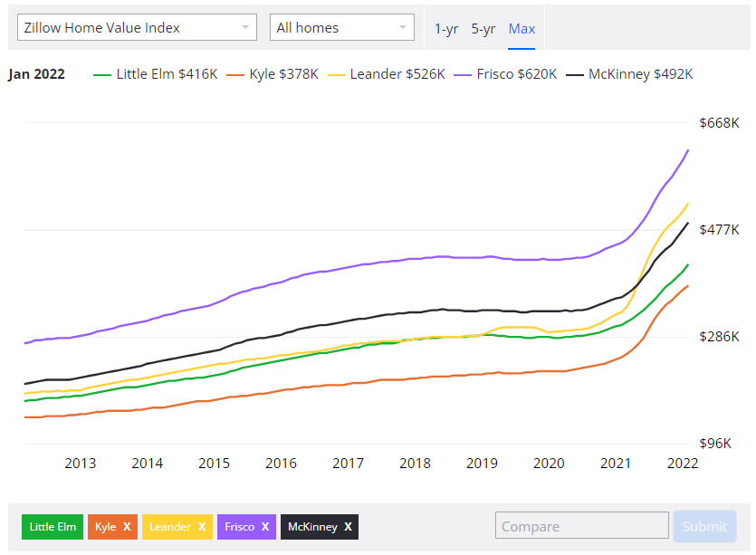Select the 5-yr time range tab

pos(483,29)
